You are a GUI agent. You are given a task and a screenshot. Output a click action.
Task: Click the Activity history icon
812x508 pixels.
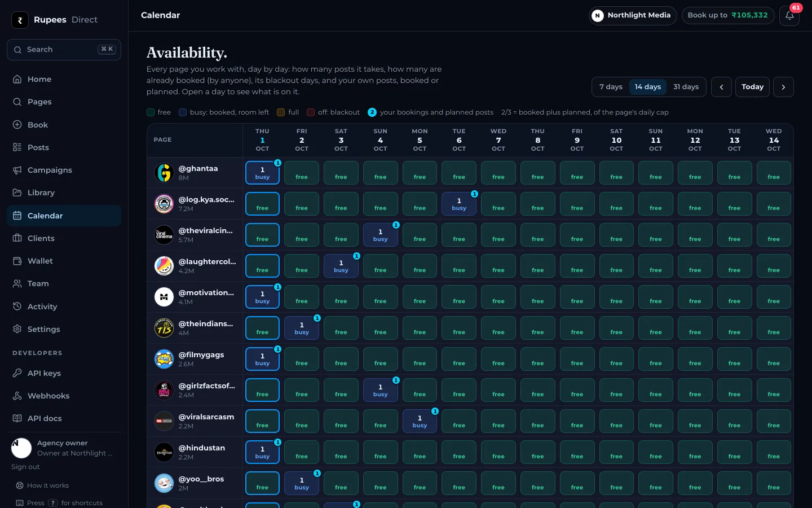pos(17,306)
